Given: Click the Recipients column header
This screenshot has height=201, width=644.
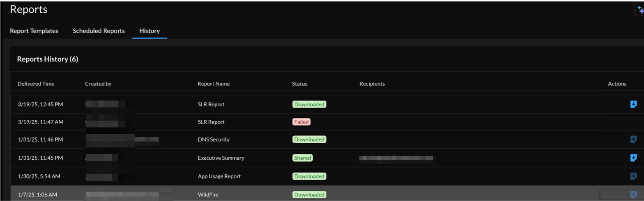Looking at the screenshot, I should coord(372,84).
